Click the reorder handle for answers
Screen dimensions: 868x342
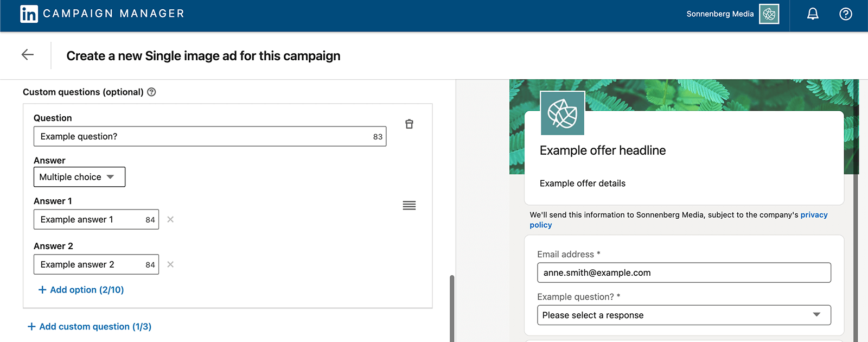[409, 205]
